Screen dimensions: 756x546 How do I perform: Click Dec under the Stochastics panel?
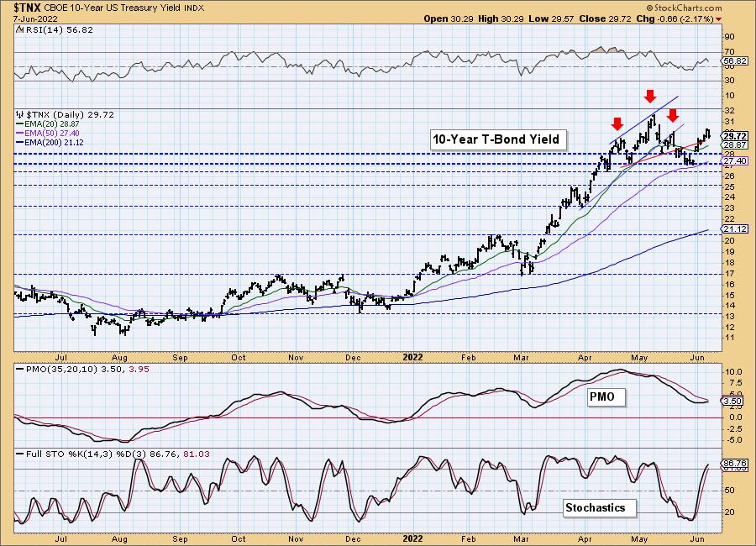coord(354,538)
